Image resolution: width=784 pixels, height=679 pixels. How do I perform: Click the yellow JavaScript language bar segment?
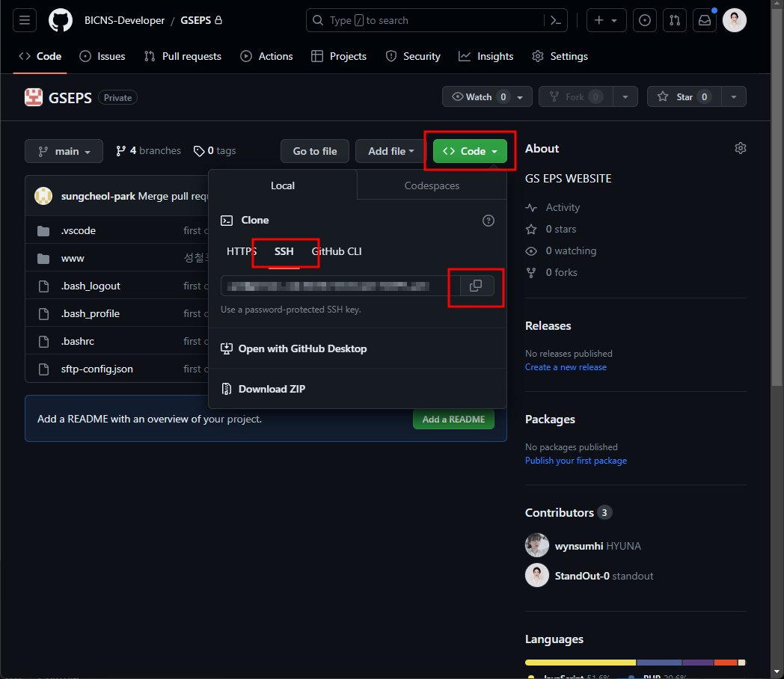point(581,663)
